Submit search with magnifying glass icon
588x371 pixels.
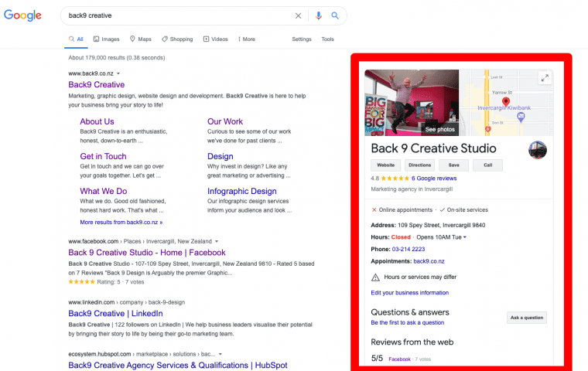click(x=335, y=15)
